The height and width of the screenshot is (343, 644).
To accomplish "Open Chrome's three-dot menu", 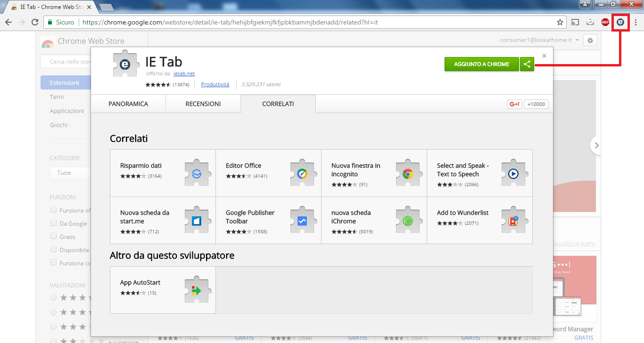I will pyautogui.click(x=636, y=22).
